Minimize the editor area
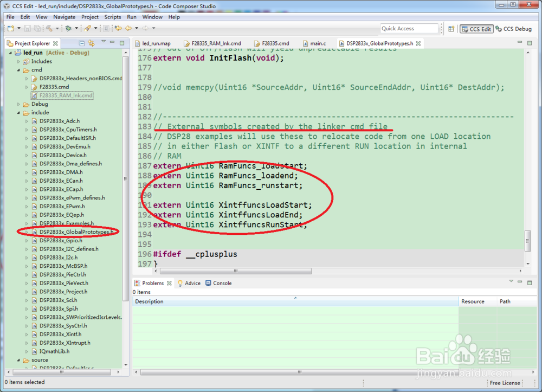 520,42
